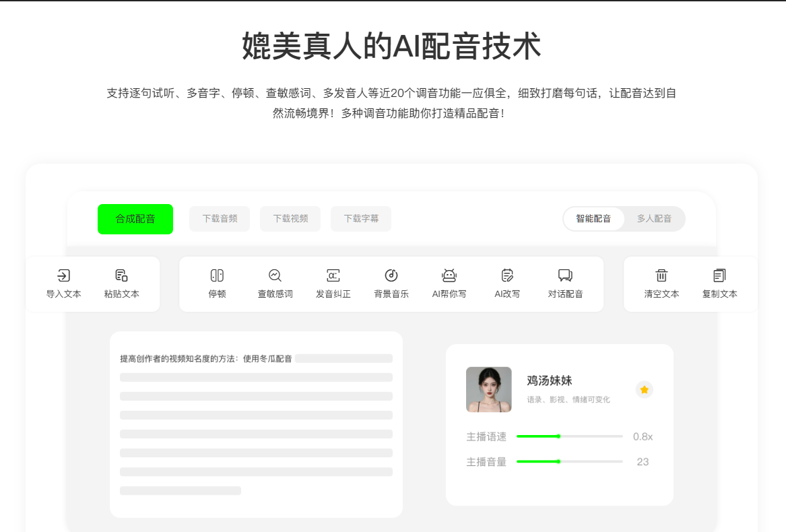
Task: Click the 清空文本 trash icon
Action: tap(661, 275)
